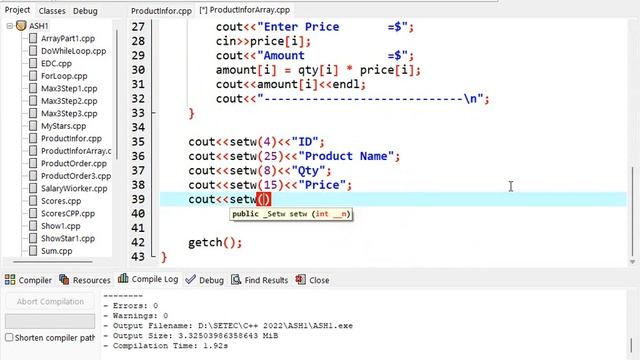The height and width of the screenshot is (360, 640).
Task: Click the file icon beside Scores.cpp
Action: tap(33, 201)
